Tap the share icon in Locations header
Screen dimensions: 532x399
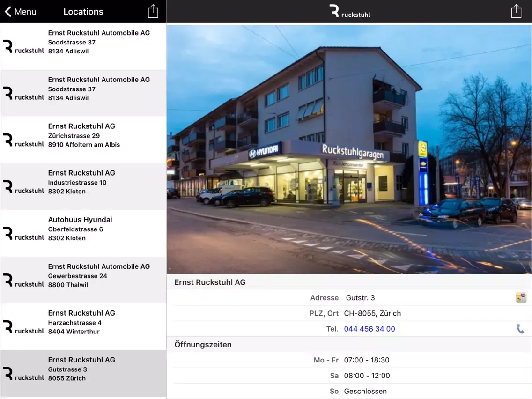click(153, 11)
